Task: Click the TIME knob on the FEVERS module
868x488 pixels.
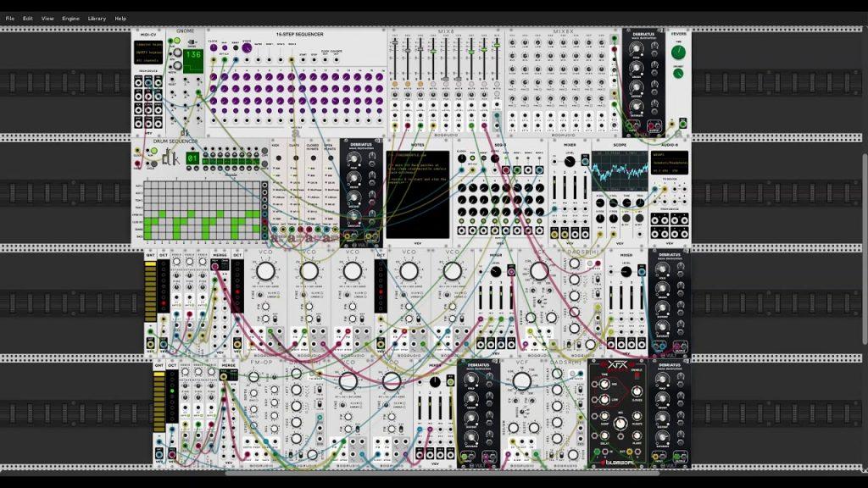Action: pos(678,51)
